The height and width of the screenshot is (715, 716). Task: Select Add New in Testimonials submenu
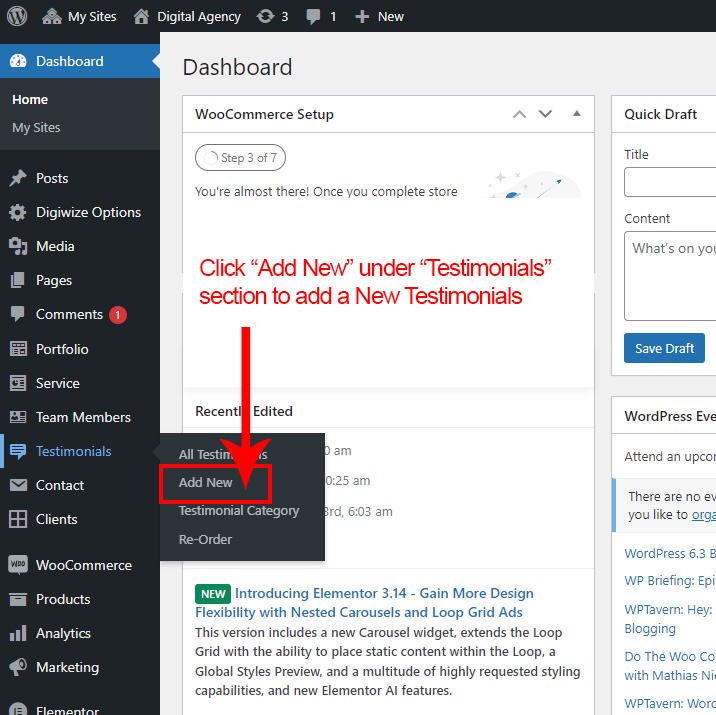pyautogui.click(x=206, y=482)
